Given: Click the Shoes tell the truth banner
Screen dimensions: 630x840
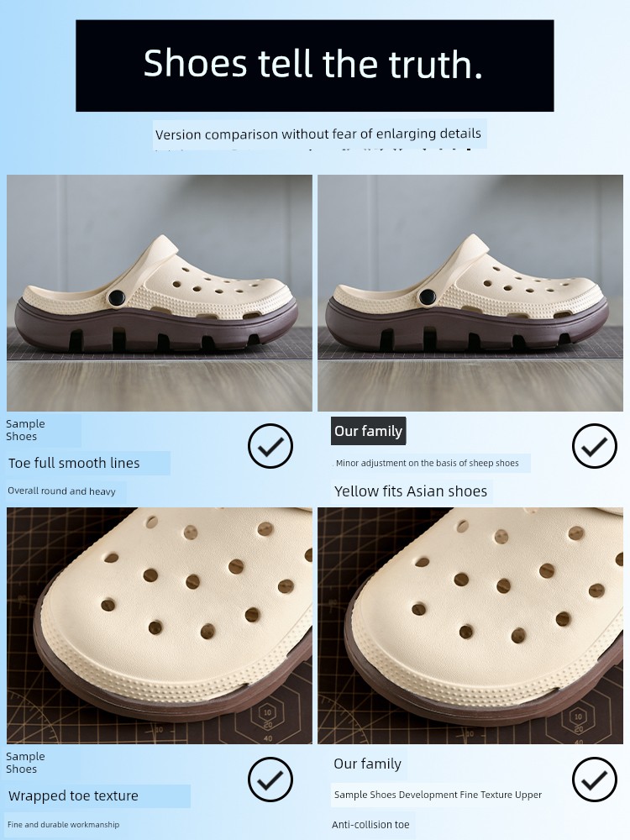Looking at the screenshot, I should point(314,66).
